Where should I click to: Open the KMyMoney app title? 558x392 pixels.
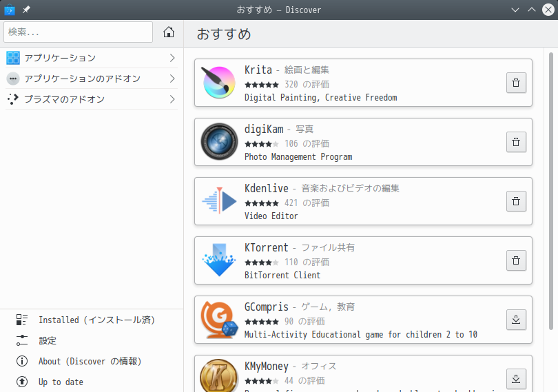266,366
